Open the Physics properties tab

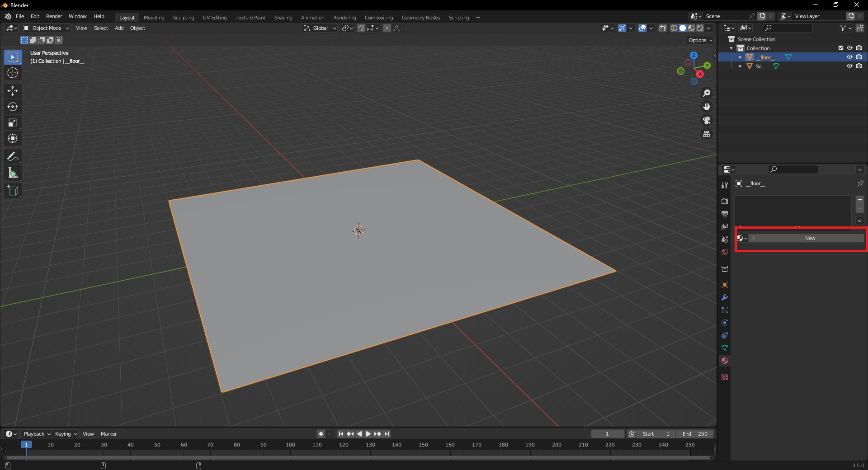tap(725, 323)
